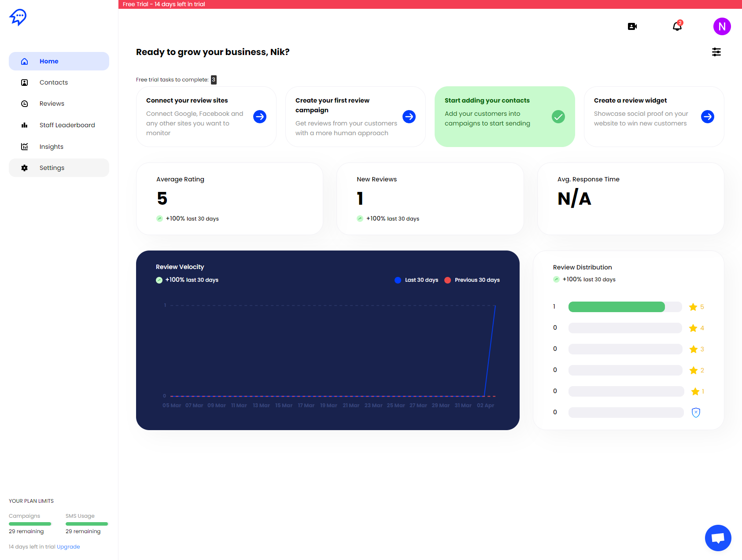Image resolution: width=742 pixels, height=560 pixels.
Task: Open Settings in sidebar
Action: pyautogui.click(x=59, y=168)
